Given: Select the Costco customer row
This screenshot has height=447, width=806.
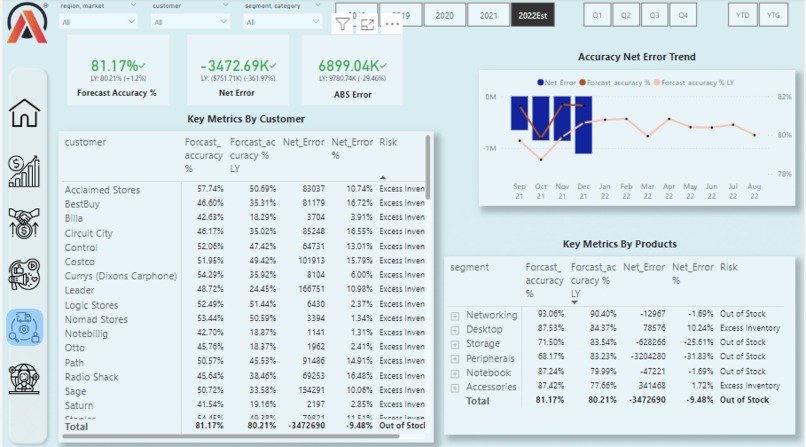Looking at the screenshot, I should [244, 262].
